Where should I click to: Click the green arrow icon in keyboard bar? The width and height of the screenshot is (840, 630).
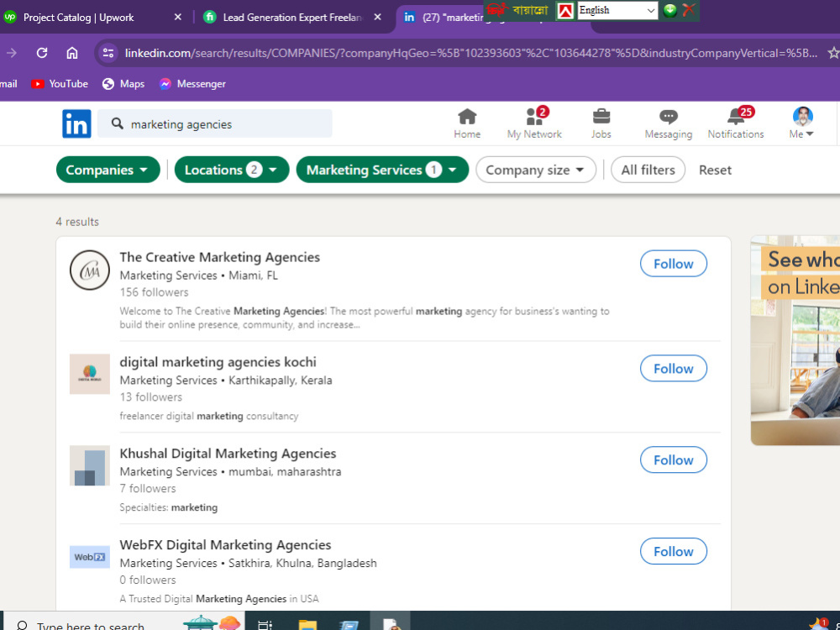[x=669, y=10]
